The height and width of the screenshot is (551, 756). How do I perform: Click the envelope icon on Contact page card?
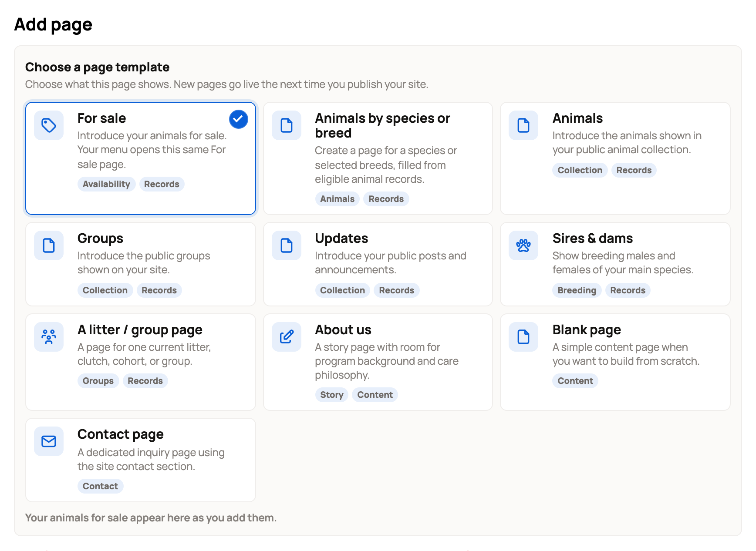[49, 441]
